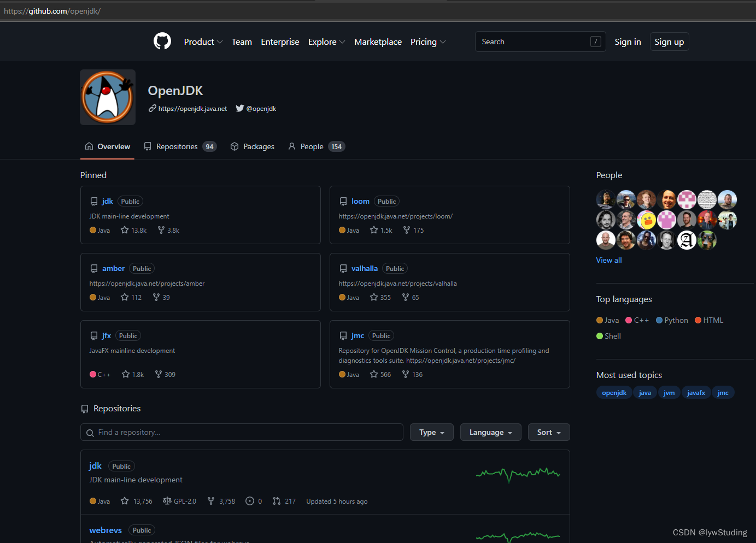Select the Overview tab
The width and height of the screenshot is (756, 543).
pos(107,146)
